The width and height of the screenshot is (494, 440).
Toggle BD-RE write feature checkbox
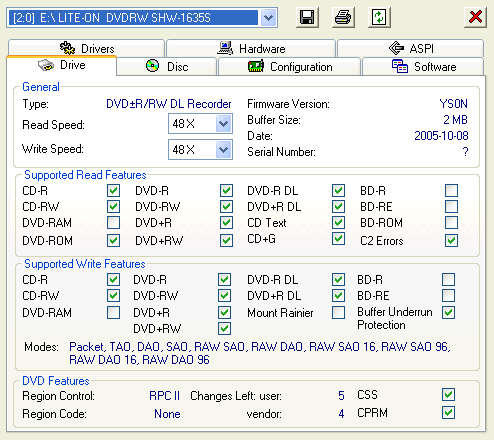click(x=448, y=295)
